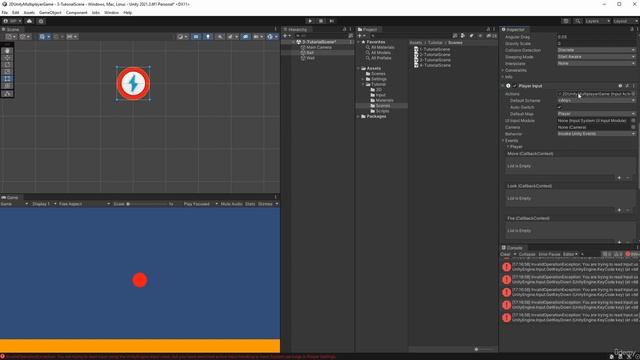The width and height of the screenshot is (640, 360).
Task: Collapse the Tutorial folder in Project
Action: (x=363, y=84)
